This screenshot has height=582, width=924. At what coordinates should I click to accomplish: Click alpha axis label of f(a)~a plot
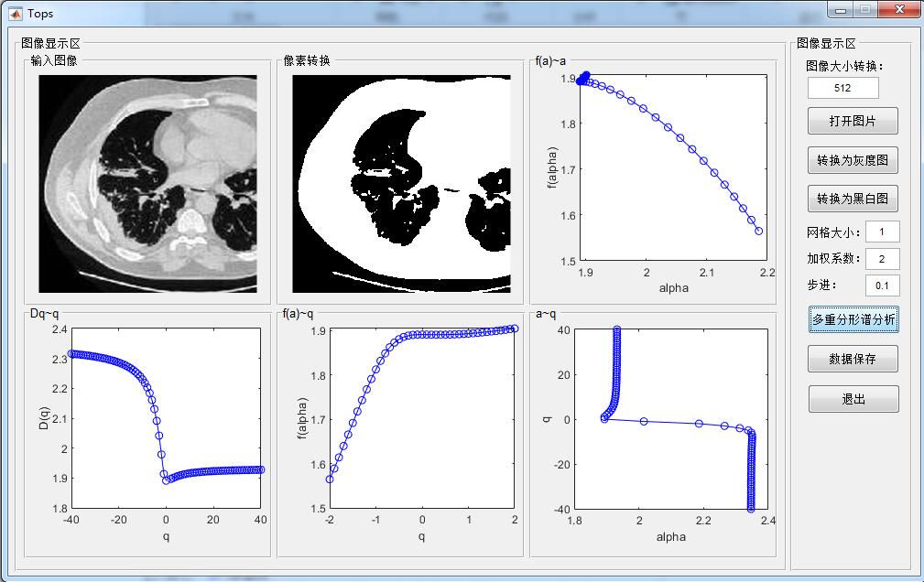point(674,288)
